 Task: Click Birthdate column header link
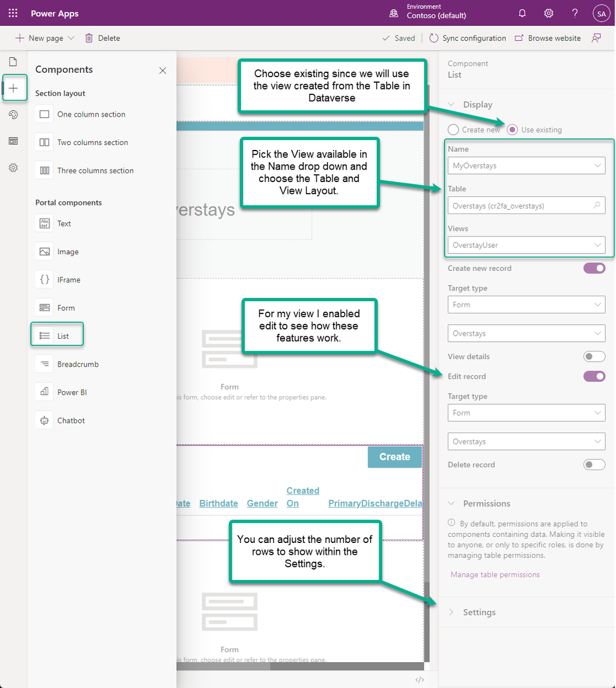(218, 504)
